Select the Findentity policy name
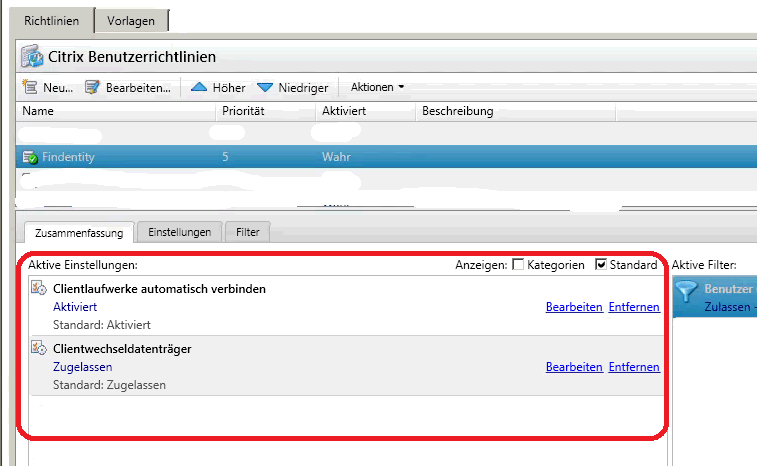Image resolution: width=757 pixels, height=466 pixels. 68,157
